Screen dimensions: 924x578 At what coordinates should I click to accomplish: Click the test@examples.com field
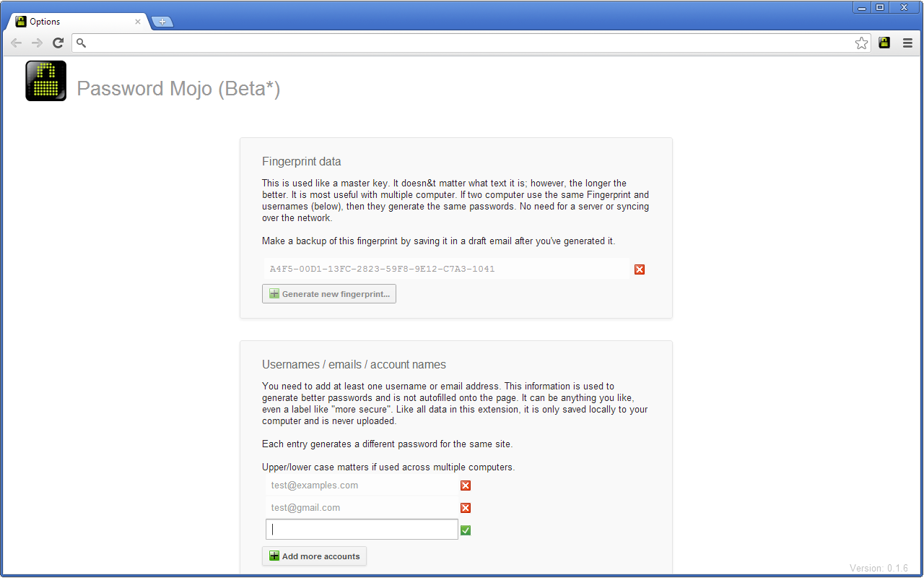(x=361, y=486)
